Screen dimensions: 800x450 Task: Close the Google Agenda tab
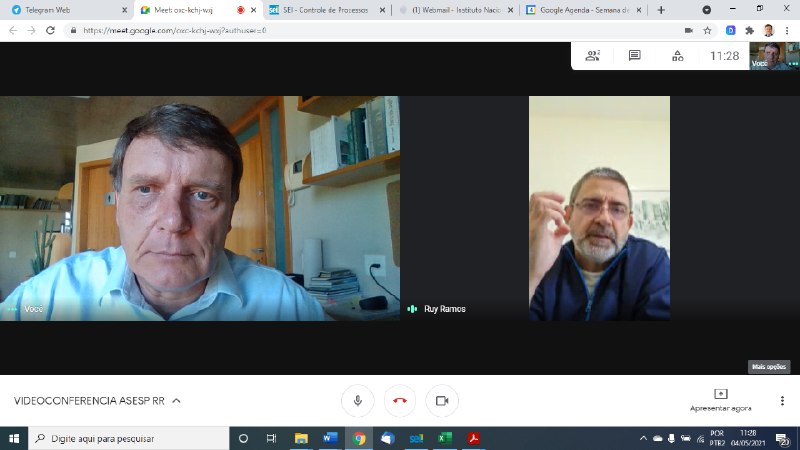639,10
